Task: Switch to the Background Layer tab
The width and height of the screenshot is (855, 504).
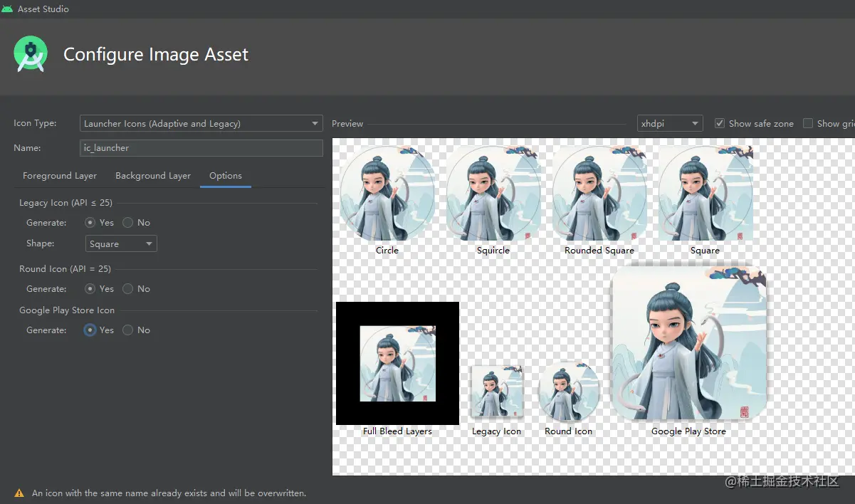Action: [x=153, y=176]
